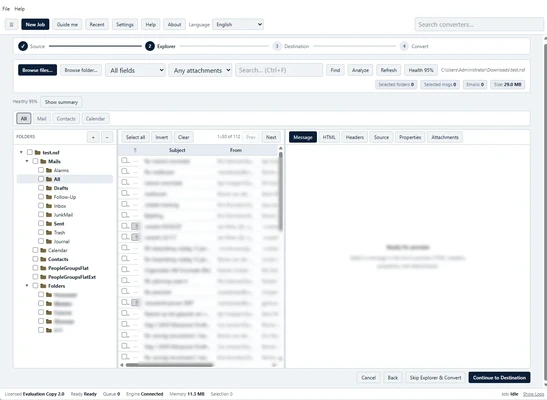The width and height of the screenshot is (547, 400).
Task: Open the All fields dropdown
Action: (x=135, y=70)
